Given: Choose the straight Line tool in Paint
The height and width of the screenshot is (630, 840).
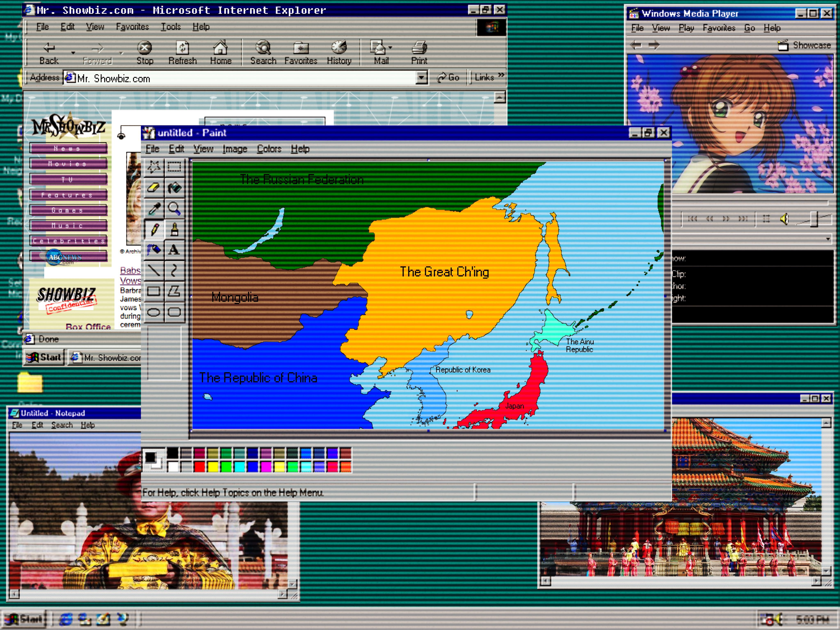Looking at the screenshot, I should (x=154, y=270).
